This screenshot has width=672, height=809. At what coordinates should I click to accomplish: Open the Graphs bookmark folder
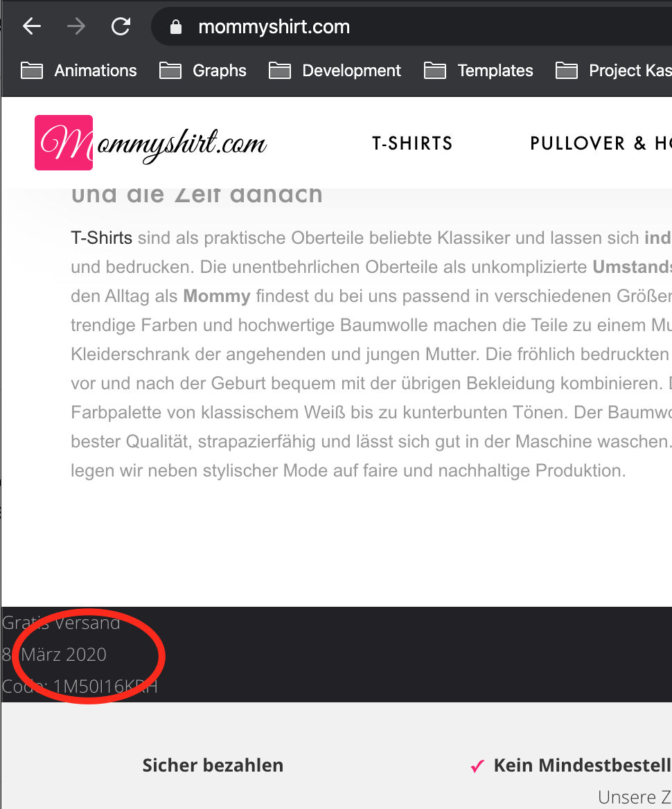coord(202,71)
